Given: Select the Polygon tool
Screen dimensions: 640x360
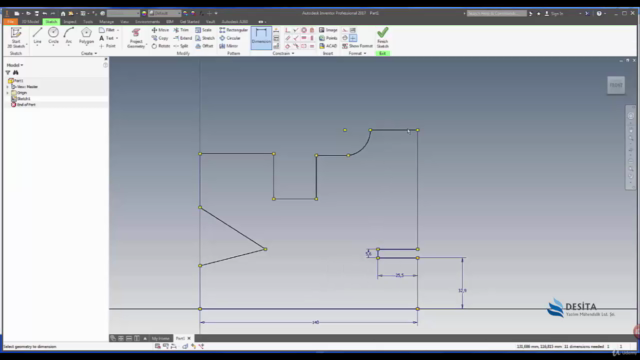Looking at the screenshot, I should [86, 36].
